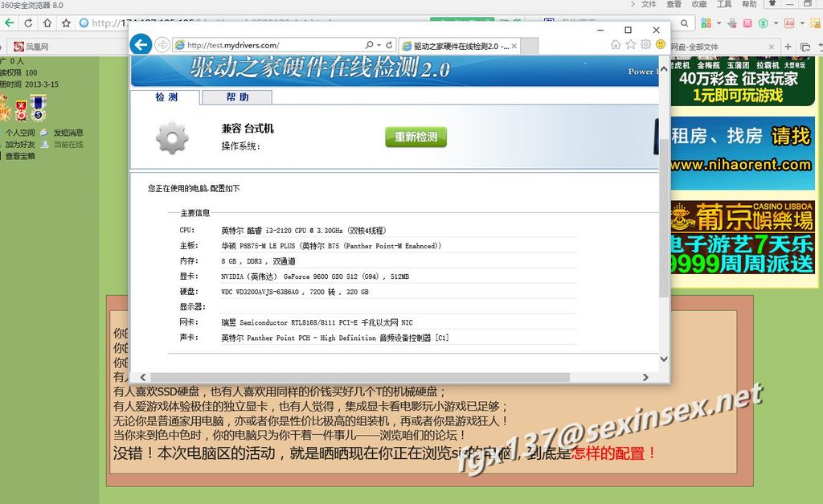Image resolution: width=823 pixels, height=504 pixels.
Task: Click 360 pink bookmark toolbar icon
Action: (x=748, y=23)
